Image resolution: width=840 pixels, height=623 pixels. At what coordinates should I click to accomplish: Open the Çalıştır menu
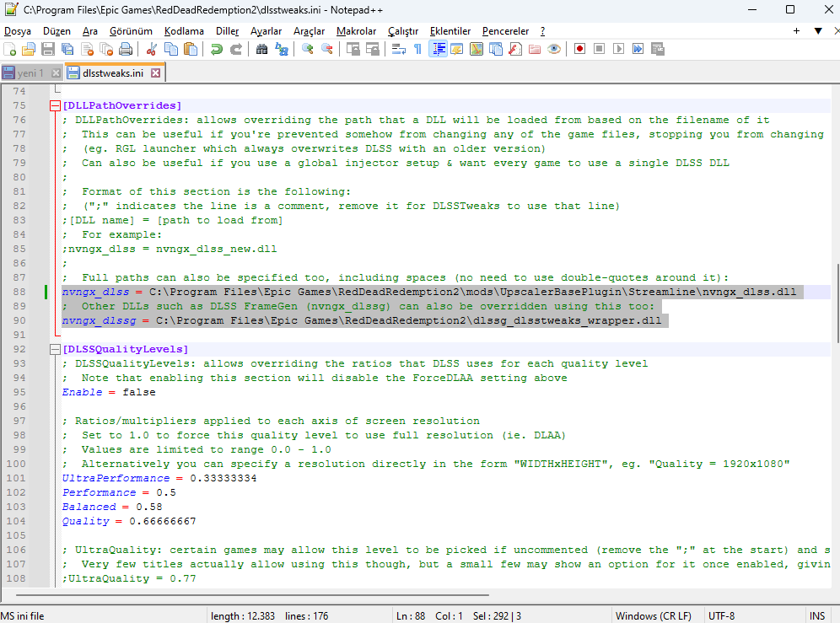pyautogui.click(x=403, y=31)
